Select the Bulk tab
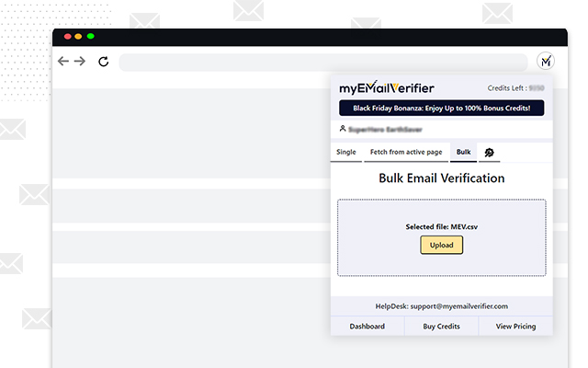588x368 pixels. 463,152
